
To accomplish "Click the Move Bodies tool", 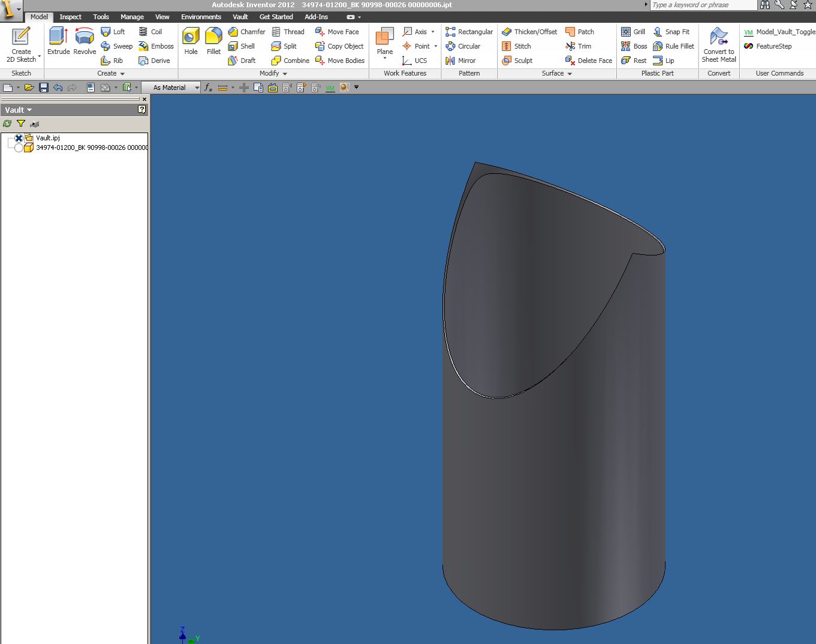I will pyautogui.click(x=340, y=61).
